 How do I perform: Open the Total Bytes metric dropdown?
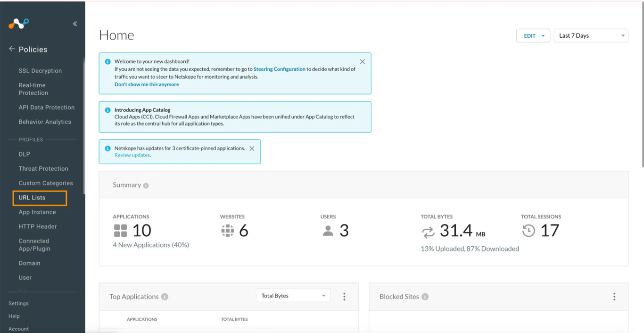(x=293, y=296)
